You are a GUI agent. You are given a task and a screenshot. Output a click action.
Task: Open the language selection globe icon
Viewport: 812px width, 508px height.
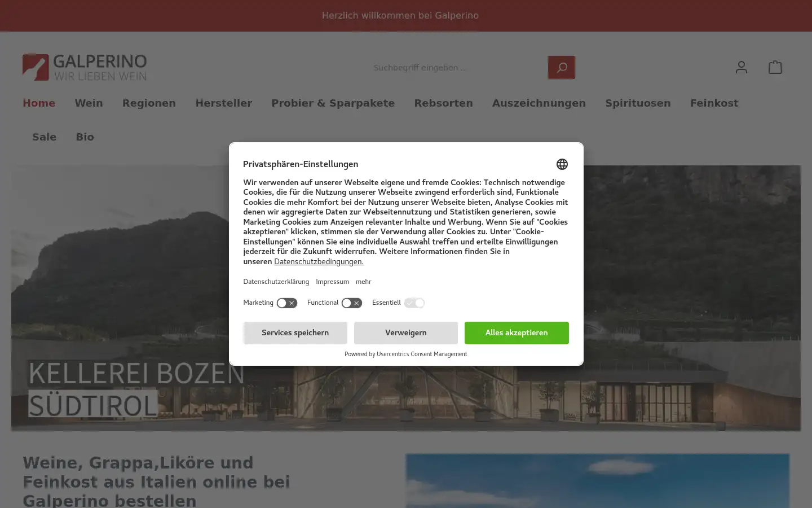[562, 164]
